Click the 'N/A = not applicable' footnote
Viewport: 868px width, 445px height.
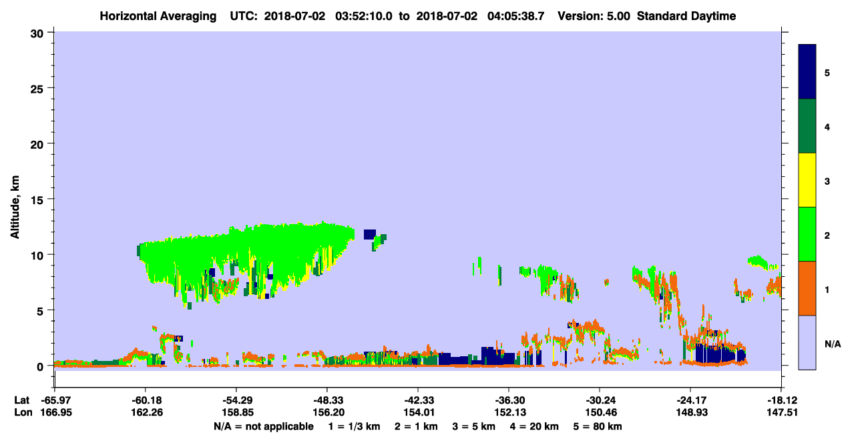(x=263, y=426)
